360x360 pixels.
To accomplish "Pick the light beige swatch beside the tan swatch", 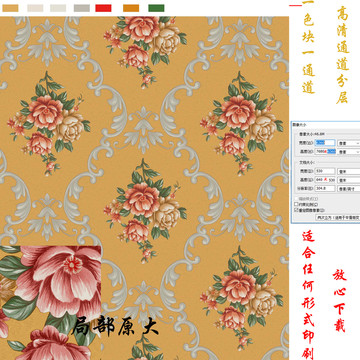I will (35, 8).
